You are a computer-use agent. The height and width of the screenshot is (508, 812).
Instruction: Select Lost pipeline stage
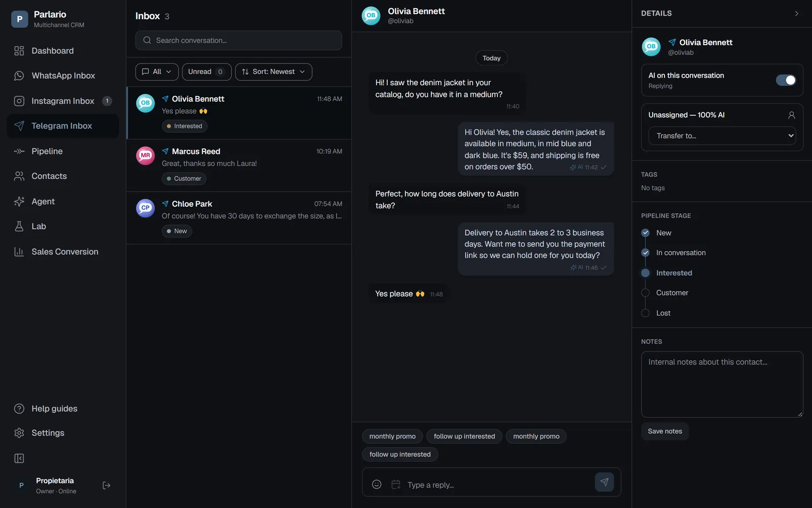656,313
